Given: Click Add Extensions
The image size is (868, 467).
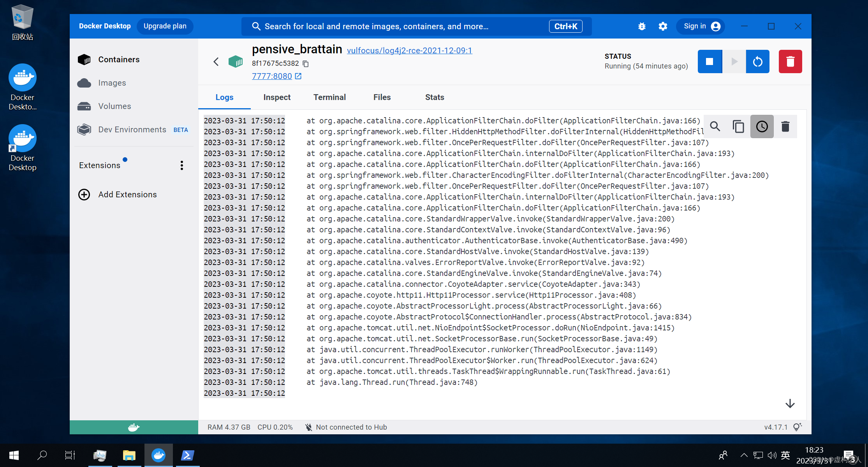Looking at the screenshot, I should pyautogui.click(x=118, y=195).
